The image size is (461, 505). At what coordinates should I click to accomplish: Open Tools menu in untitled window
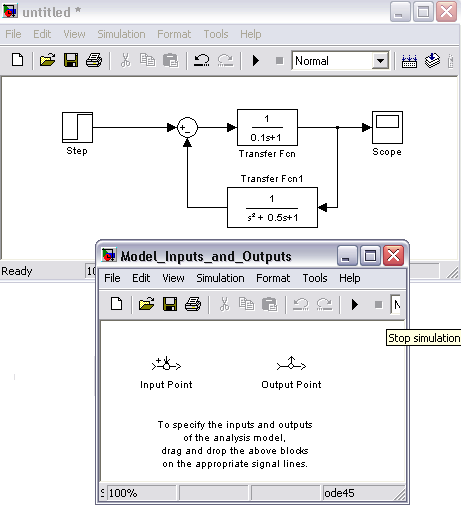216,34
